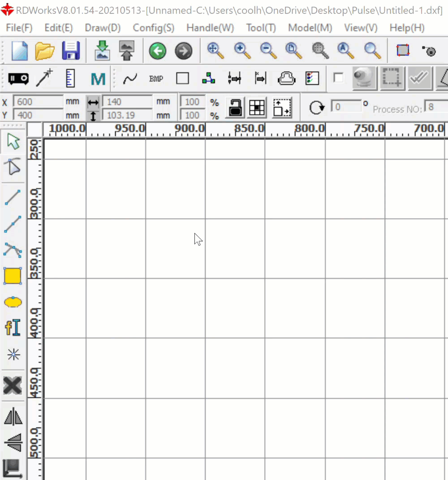Click the Delete X tool
The height and width of the screenshot is (480, 448).
[x=13, y=385]
